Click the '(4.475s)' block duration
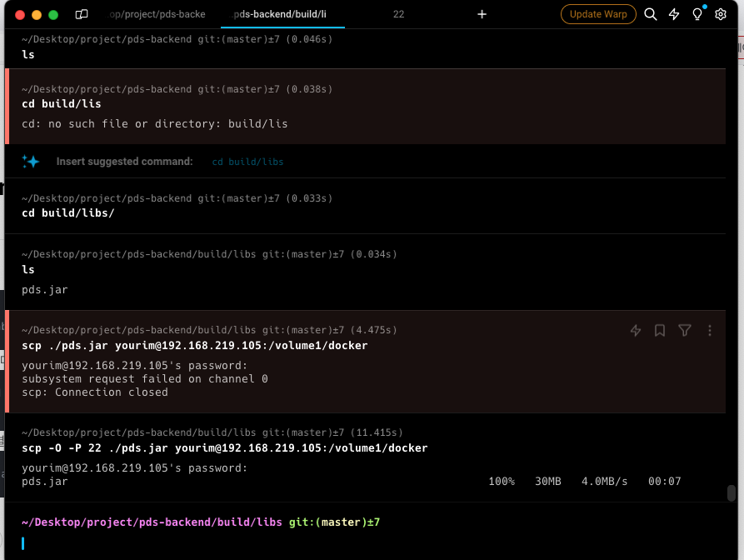 click(374, 330)
